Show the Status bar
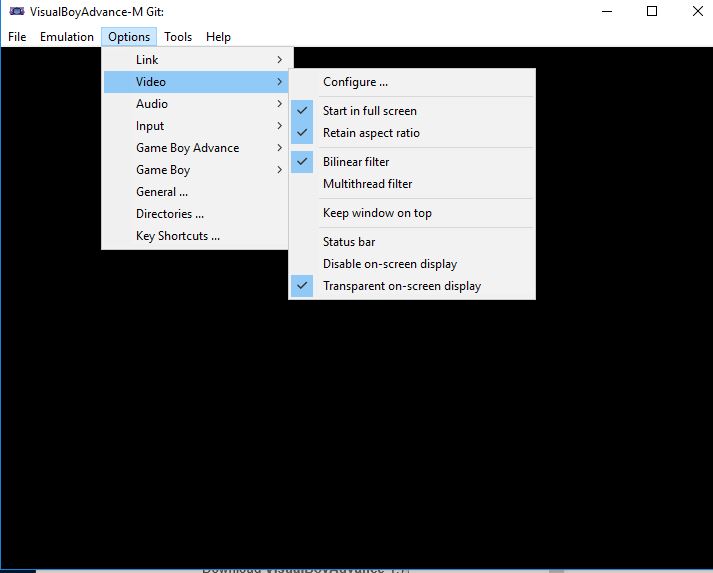 (x=412, y=242)
